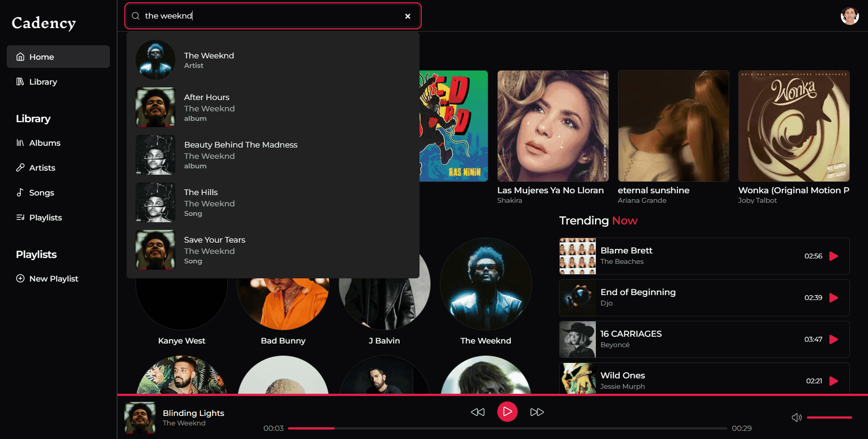Screen dimensions: 868x439
Task: Select Save Your Tears song result
Action: tap(273, 250)
